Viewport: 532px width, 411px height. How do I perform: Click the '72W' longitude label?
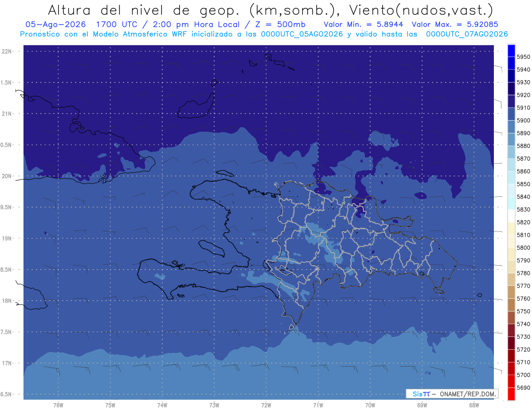point(266,405)
